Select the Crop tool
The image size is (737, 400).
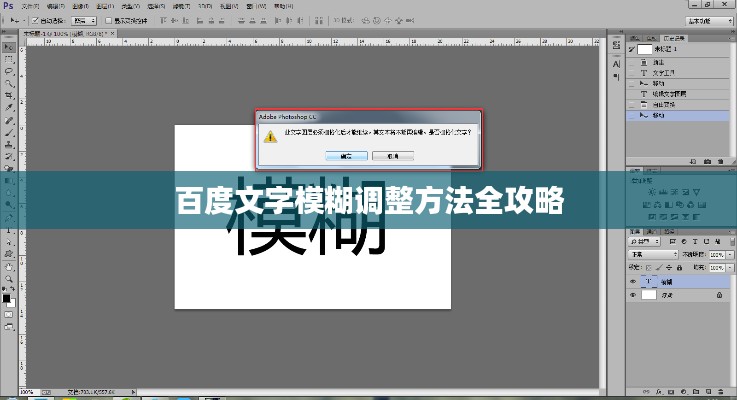tap(9, 95)
